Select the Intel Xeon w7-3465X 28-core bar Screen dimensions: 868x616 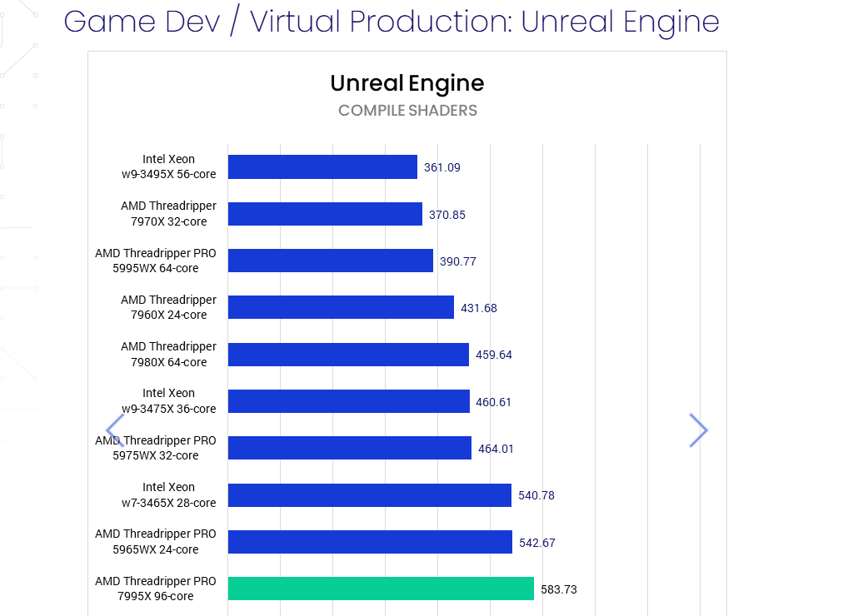click(x=369, y=495)
